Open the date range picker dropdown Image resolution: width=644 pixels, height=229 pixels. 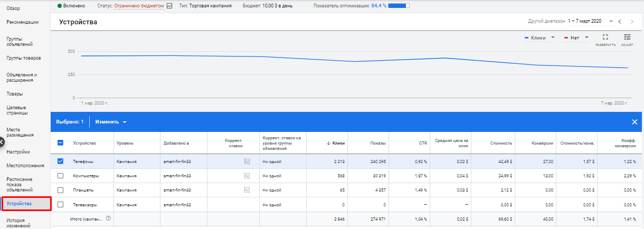tap(610, 22)
